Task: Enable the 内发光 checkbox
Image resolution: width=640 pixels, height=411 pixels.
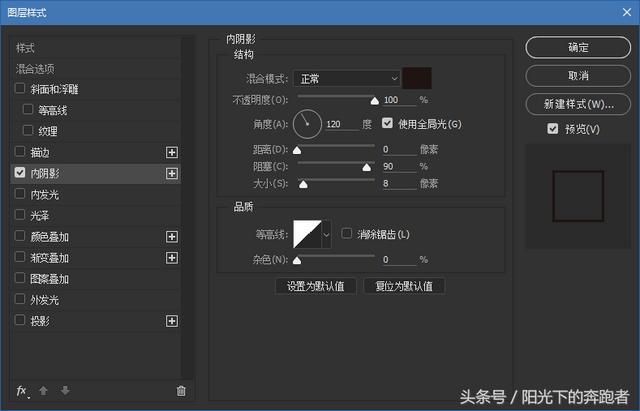Action: coord(20,193)
